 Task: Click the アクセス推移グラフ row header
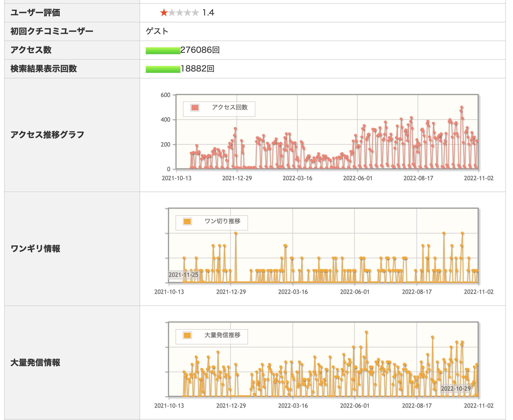click(x=47, y=135)
